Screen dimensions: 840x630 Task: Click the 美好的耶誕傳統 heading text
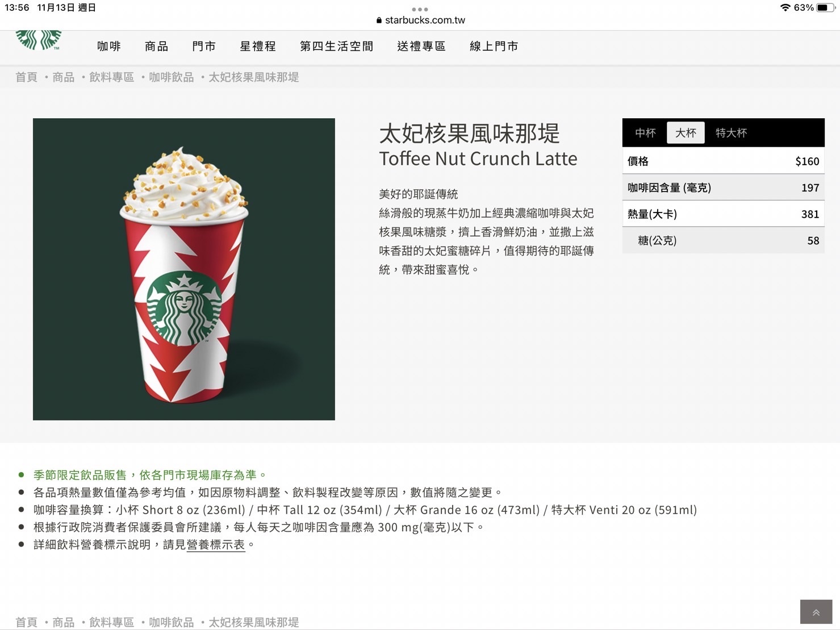click(x=419, y=194)
